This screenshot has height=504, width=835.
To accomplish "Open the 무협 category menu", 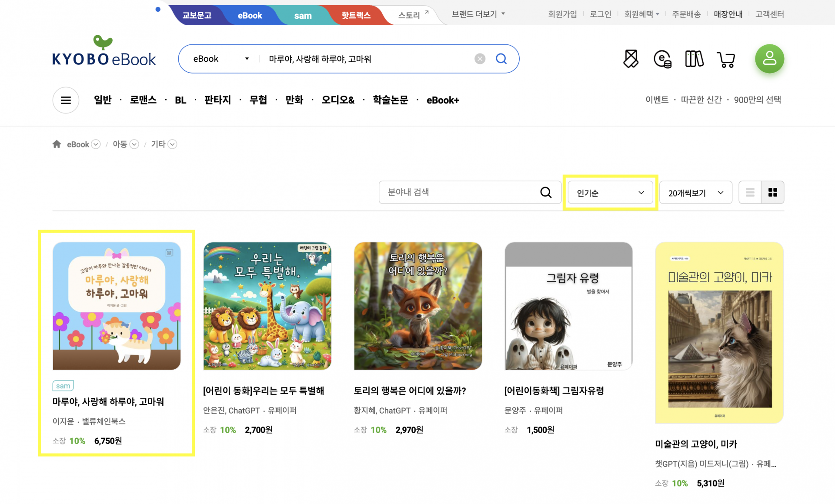I will (258, 100).
